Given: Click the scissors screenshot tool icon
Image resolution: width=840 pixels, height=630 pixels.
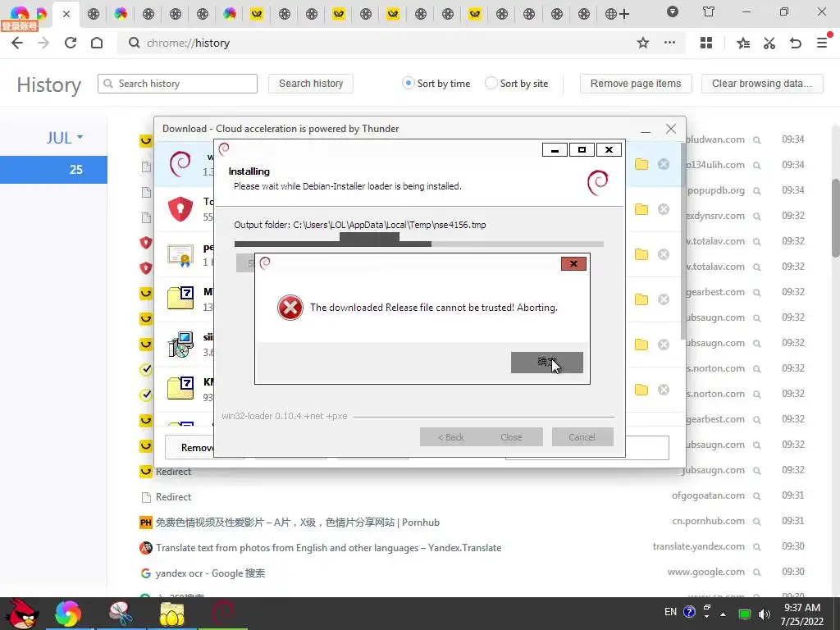Looking at the screenshot, I should tap(769, 43).
